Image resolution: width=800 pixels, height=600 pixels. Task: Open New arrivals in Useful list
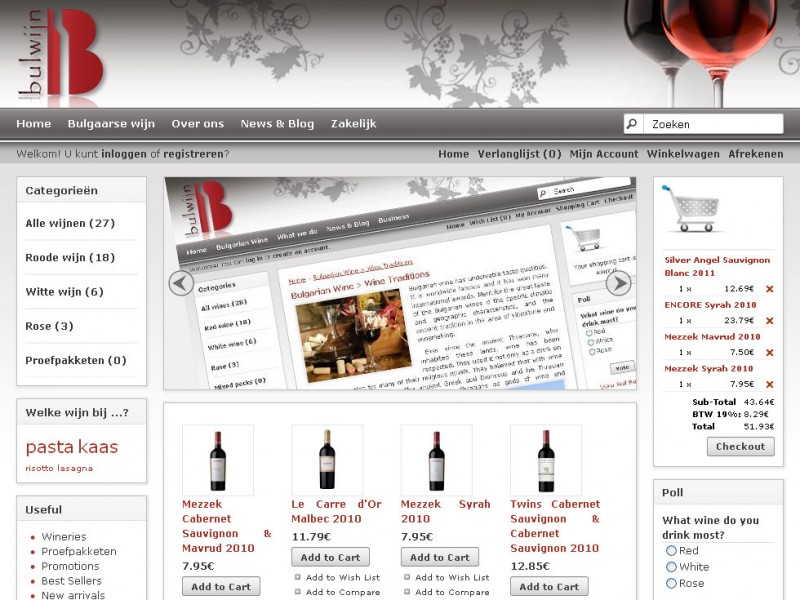click(73, 595)
